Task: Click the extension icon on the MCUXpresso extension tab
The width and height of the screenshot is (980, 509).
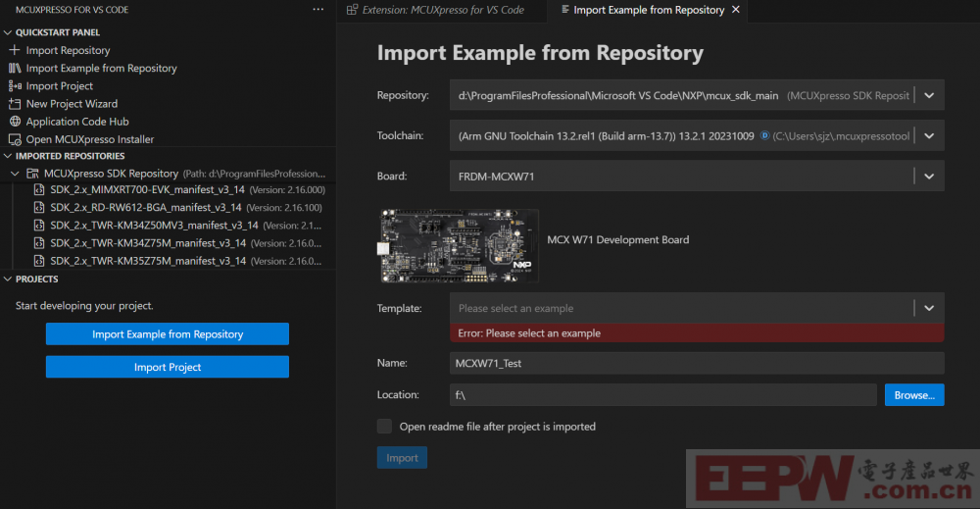Action: 352,10
